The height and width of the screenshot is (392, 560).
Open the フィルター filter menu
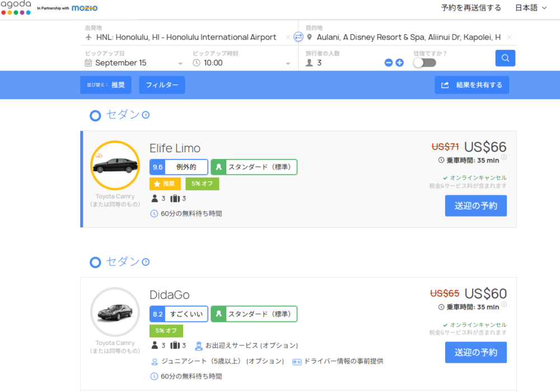(x=162, y=85)
